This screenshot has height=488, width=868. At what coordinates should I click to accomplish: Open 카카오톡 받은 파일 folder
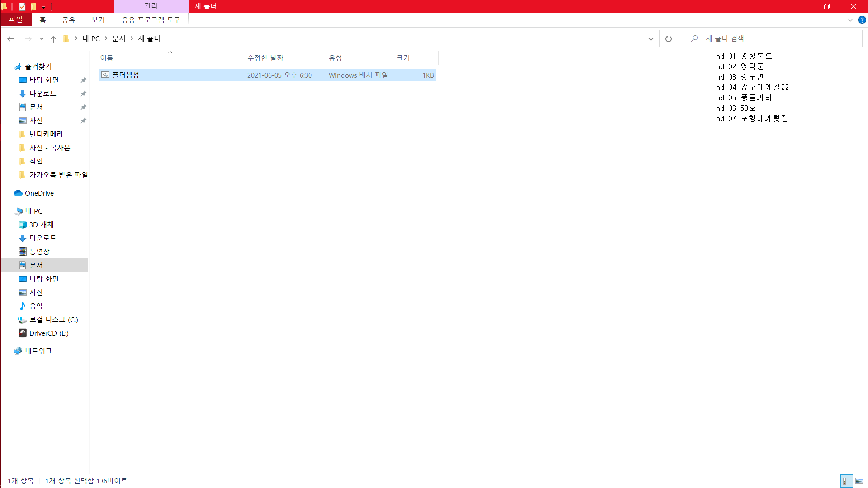coord(58,175)
